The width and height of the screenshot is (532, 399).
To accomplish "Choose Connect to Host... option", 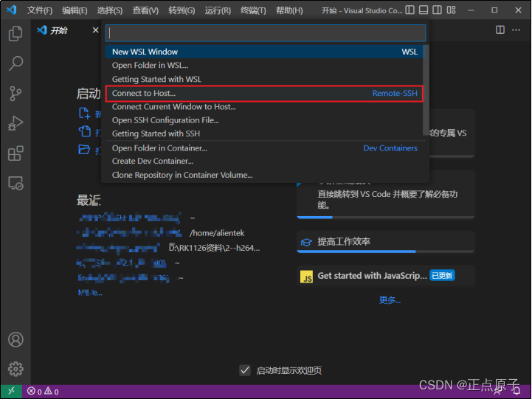I will tap(264, 93).
